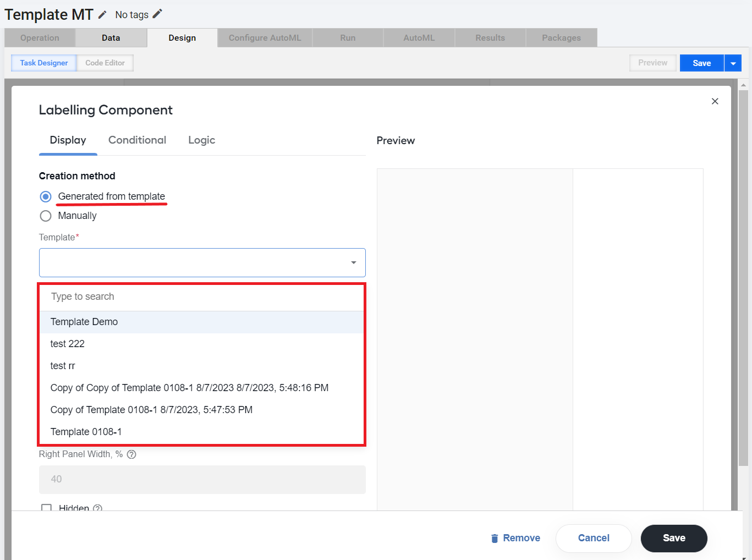Select the Manually radio button
The image size is (752, 560).
(46, 216)
